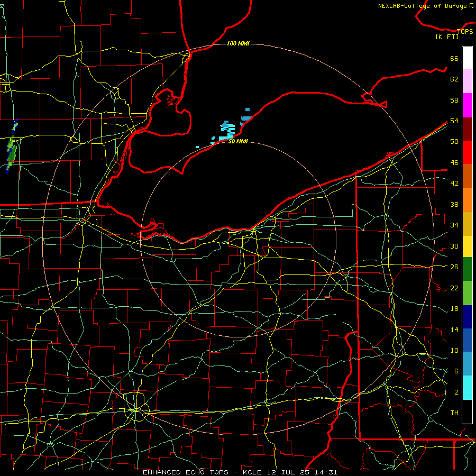Click the 14:31 timestamp
The height and width of the screenshot is (476, 476).
click(326, 472)
